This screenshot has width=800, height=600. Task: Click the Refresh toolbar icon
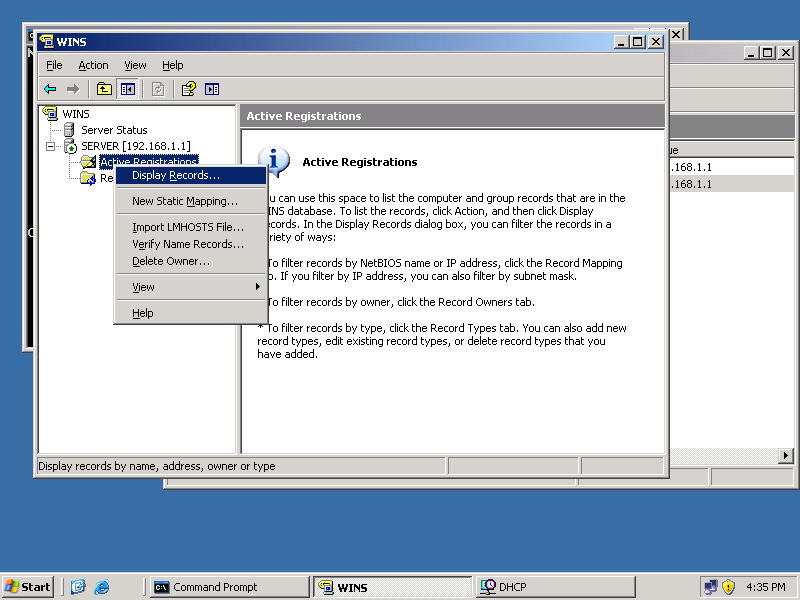[158, 89]
